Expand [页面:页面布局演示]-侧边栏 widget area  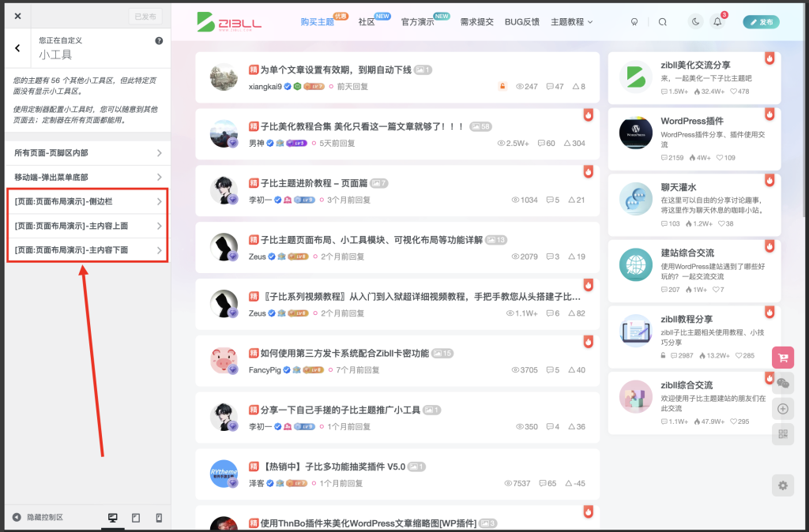click(88, 201)
